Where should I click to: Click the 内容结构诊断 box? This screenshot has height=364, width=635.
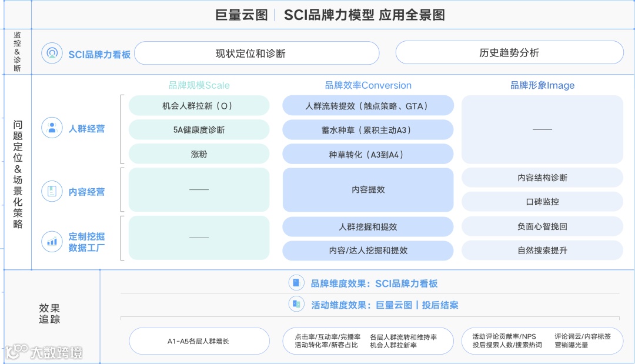click(x=542, y=178)
